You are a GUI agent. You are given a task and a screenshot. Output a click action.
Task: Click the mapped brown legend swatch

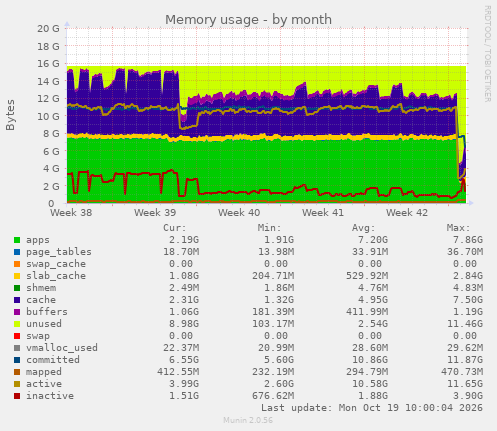(17, 372)
